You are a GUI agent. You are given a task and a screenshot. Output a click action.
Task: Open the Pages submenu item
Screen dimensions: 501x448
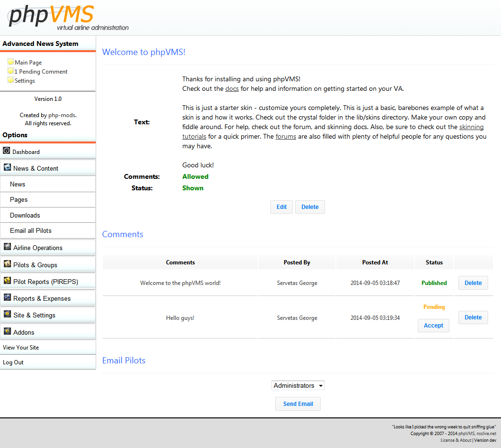point(48,199)
